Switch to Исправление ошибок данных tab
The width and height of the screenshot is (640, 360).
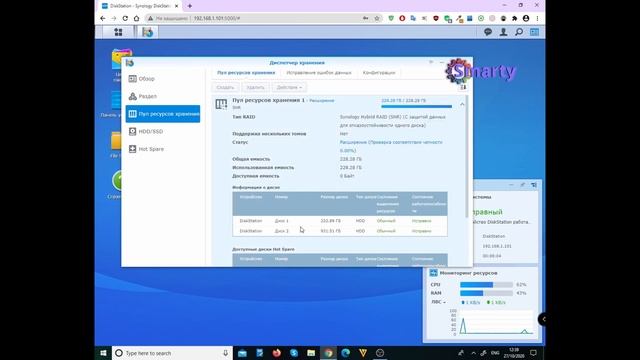(x=319, y=73)
